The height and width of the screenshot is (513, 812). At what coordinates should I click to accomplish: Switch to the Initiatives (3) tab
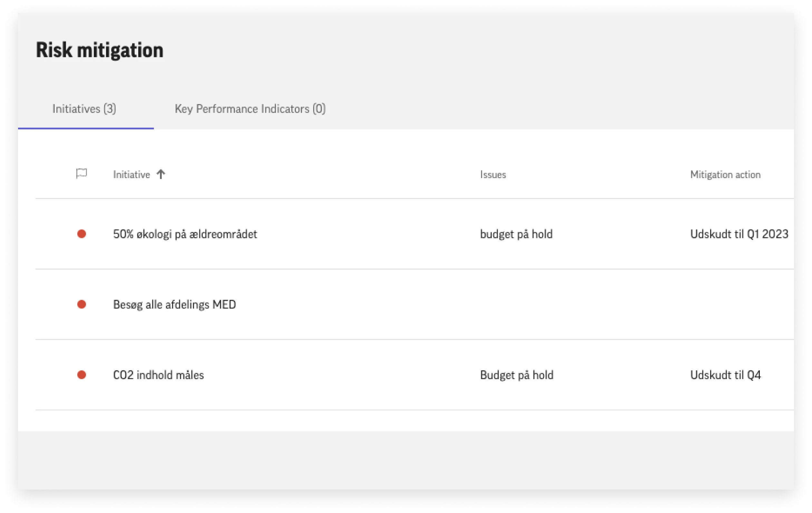(x=84, y=109)
